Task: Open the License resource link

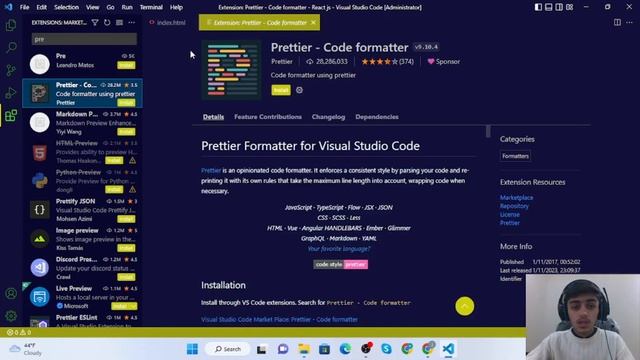Action: [510, 215]
